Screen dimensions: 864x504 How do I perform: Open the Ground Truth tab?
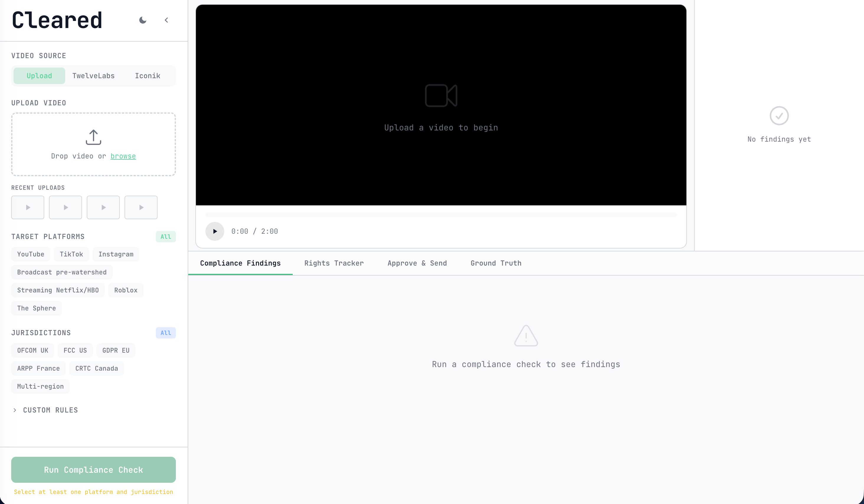(496, 263)
